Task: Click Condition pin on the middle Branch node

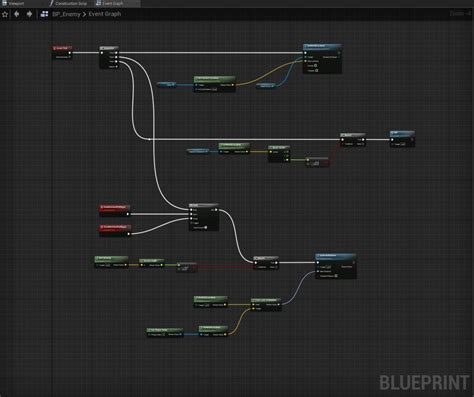Action: pos(343,144)
